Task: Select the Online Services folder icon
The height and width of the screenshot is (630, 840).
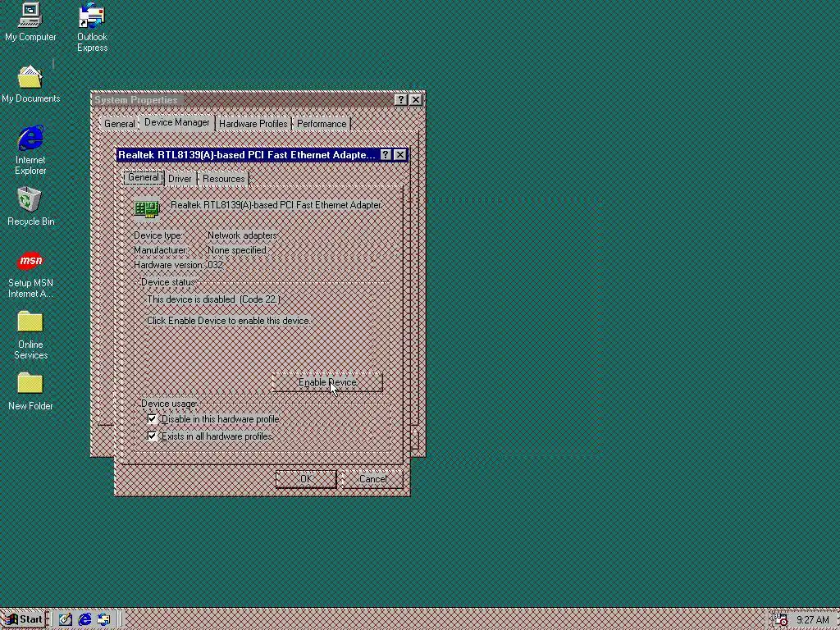Action: click(x=30, y=335)
